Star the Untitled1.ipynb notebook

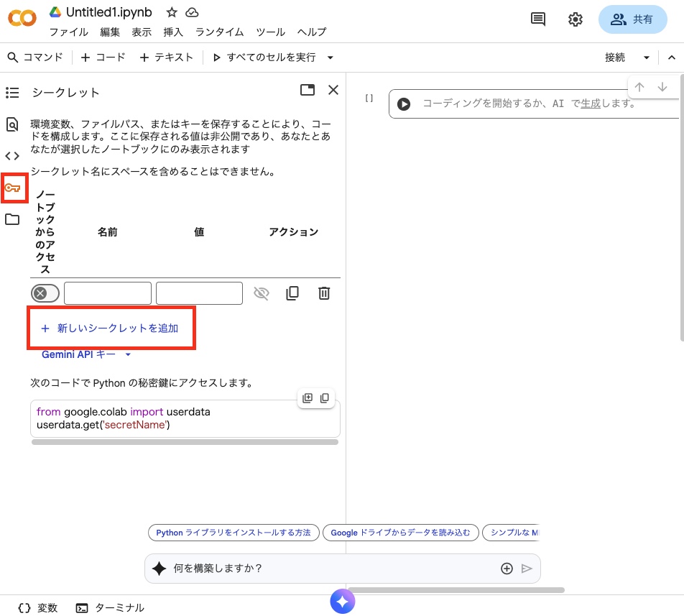(x=172, y=12)
